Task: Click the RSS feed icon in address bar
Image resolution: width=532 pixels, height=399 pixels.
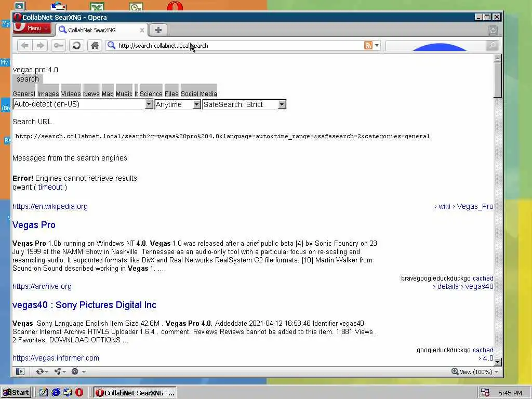Action: coord(368,46)
